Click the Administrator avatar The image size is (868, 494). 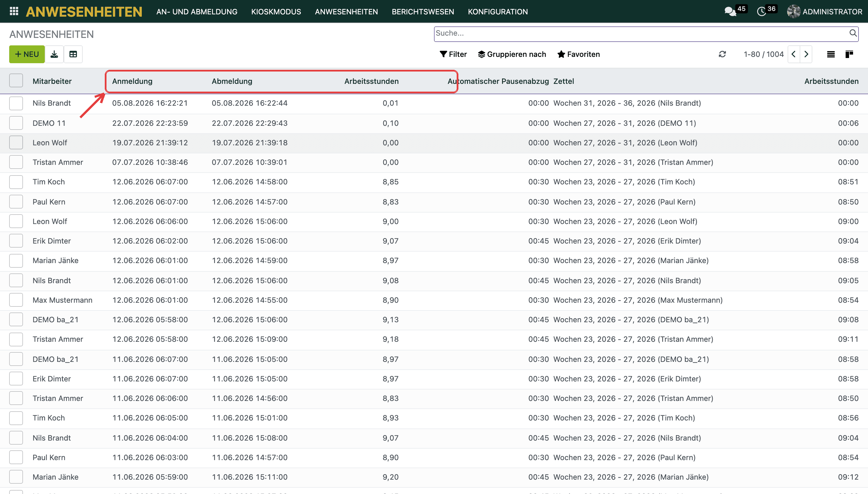click(x=793, y=11)
